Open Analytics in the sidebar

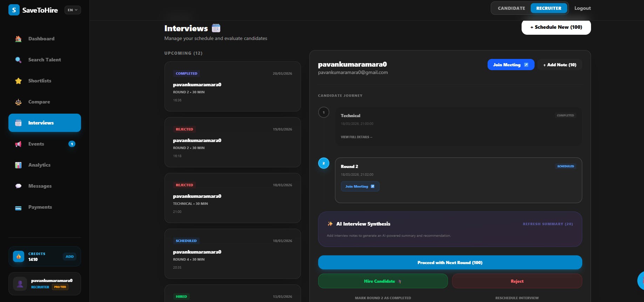[45, 165]
